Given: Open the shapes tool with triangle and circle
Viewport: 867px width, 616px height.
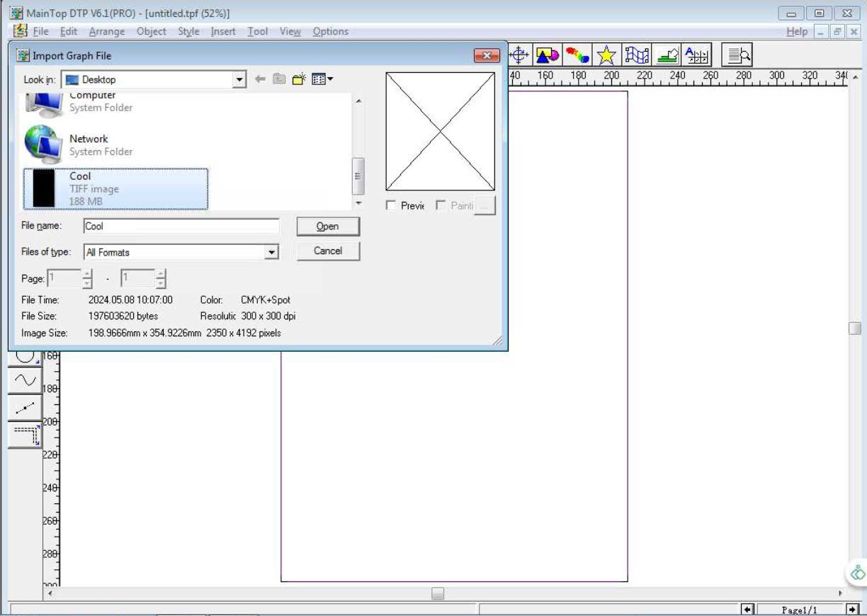Looking at the screenshot, I should (x=548, y=55).
